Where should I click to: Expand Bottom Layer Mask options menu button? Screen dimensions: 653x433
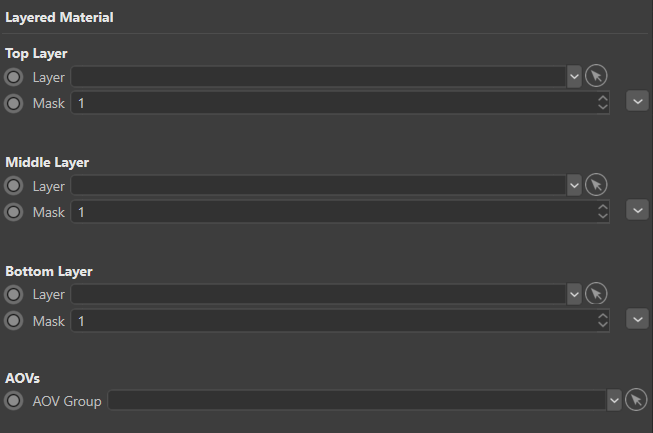tap(637, 319)
